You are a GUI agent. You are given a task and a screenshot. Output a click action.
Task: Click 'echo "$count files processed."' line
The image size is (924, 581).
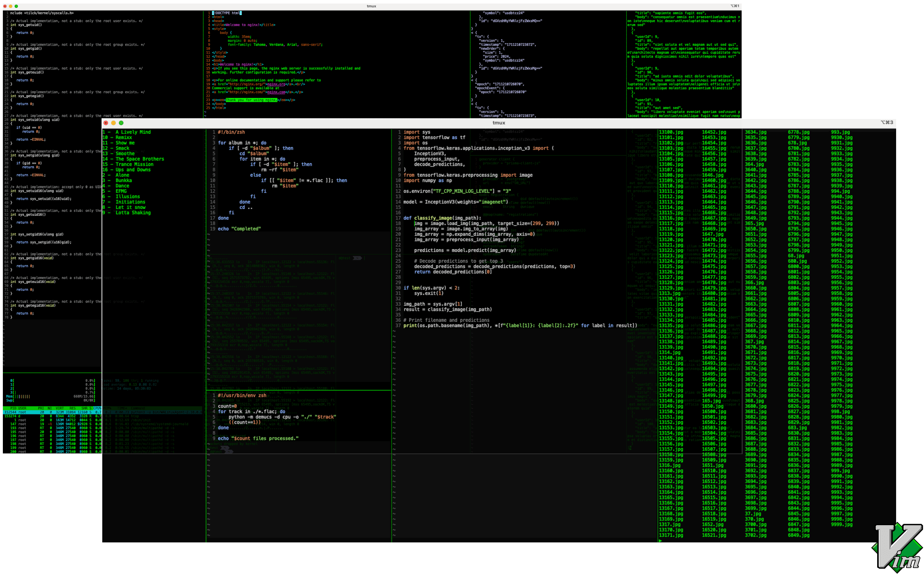pyautogui.click(x=258, y=438)
